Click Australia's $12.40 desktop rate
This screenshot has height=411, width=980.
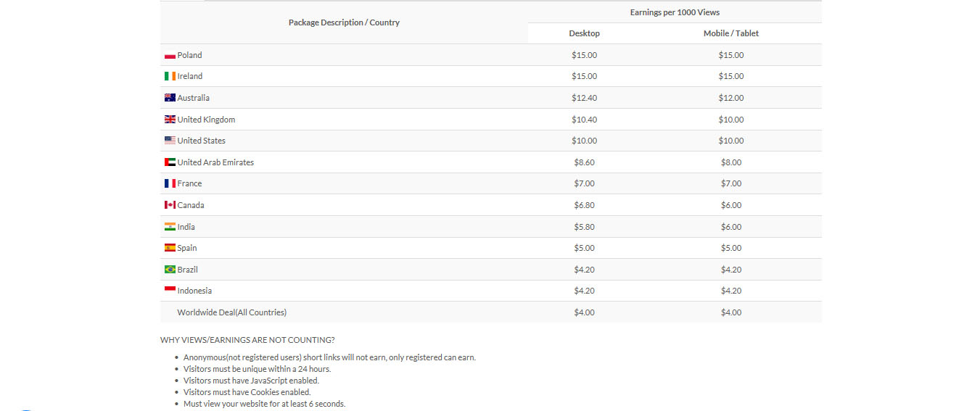pos(584,98)
